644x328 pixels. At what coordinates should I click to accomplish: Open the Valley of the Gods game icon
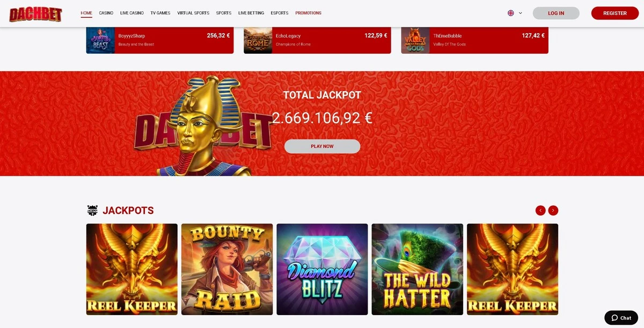[x=415, y=40]
